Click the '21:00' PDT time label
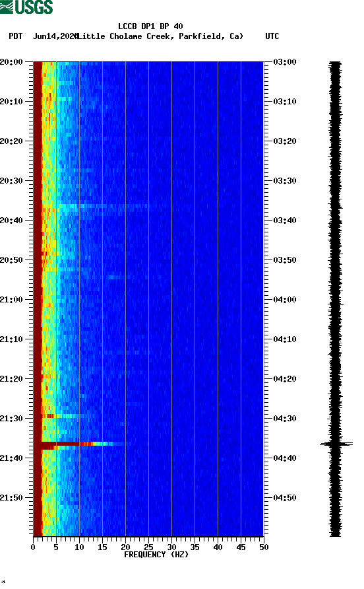This screenshot has height=589, width=364. click(x=12, y=300)
